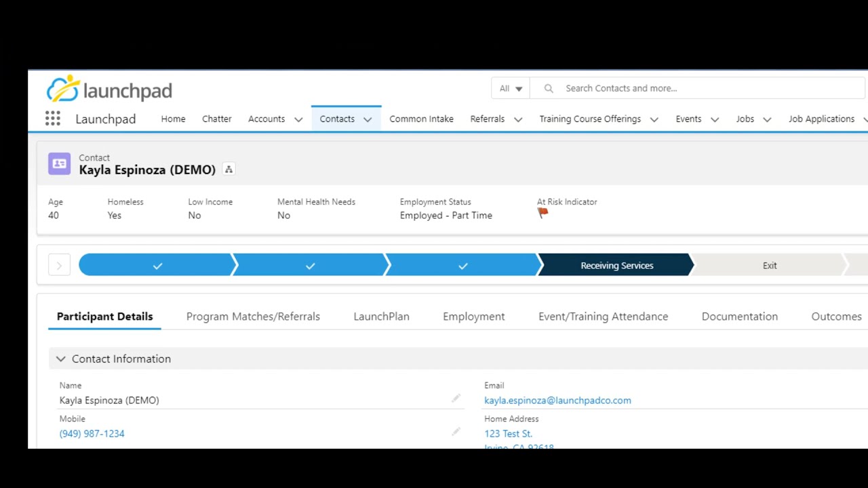Open the Contacts tab dropdown arrow
The image size is (868, 488).
[368, 119]
